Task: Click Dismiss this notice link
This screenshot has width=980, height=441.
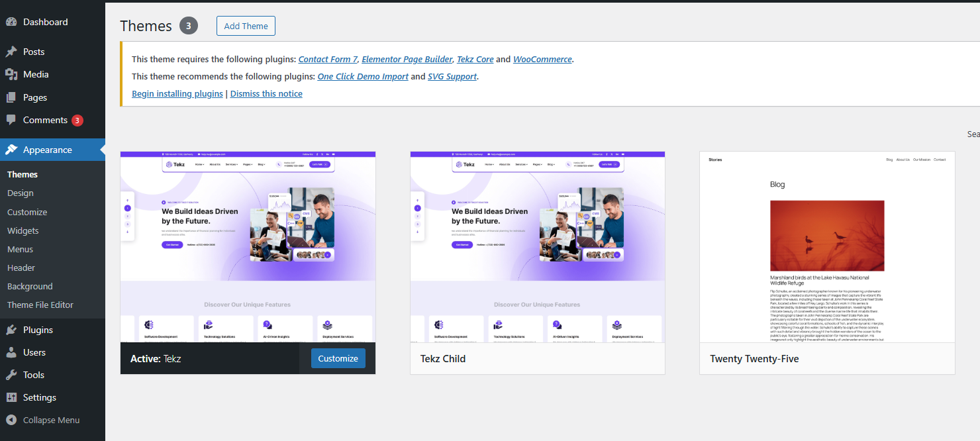Action: tap(266, 93)
